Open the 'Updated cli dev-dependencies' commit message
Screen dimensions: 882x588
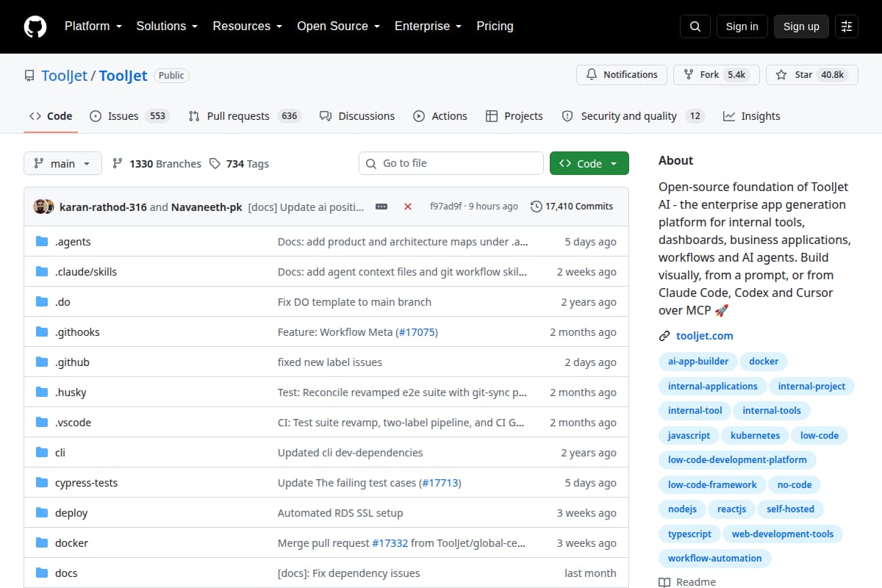(351, 453)
